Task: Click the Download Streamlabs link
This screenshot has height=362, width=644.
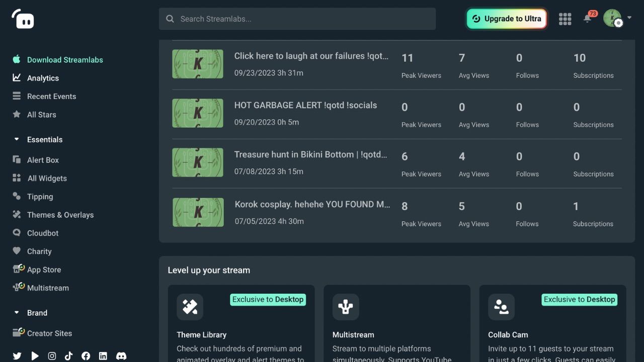Action: pyautogui.click(x=65, y=59)
